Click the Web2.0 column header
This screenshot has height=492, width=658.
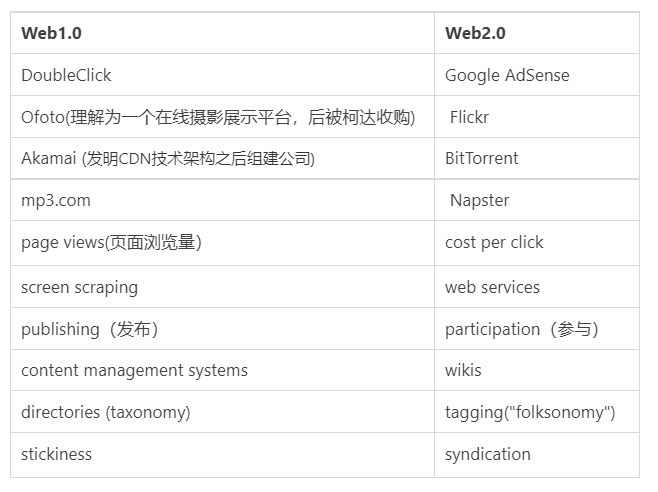coord(475,33)
